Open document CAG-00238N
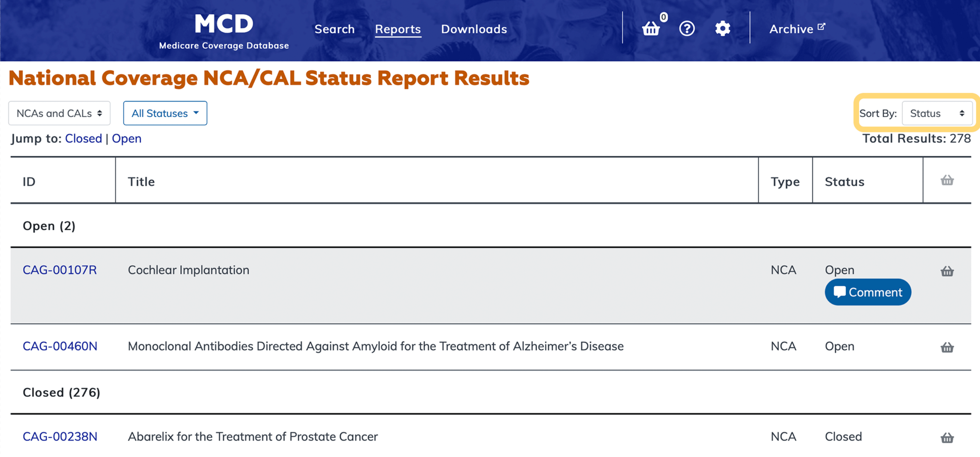The image size is (980, 457). coord(60,436)
